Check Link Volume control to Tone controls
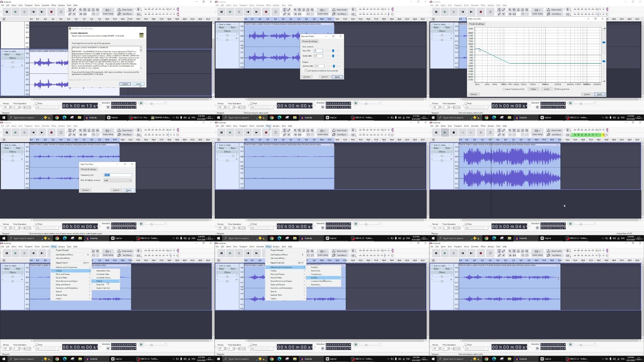This screenshot has width=644, height=362. [306, 71]
